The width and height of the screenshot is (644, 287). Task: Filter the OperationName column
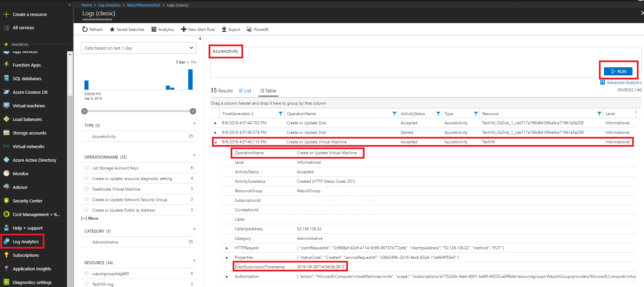(x=394, y=114)
